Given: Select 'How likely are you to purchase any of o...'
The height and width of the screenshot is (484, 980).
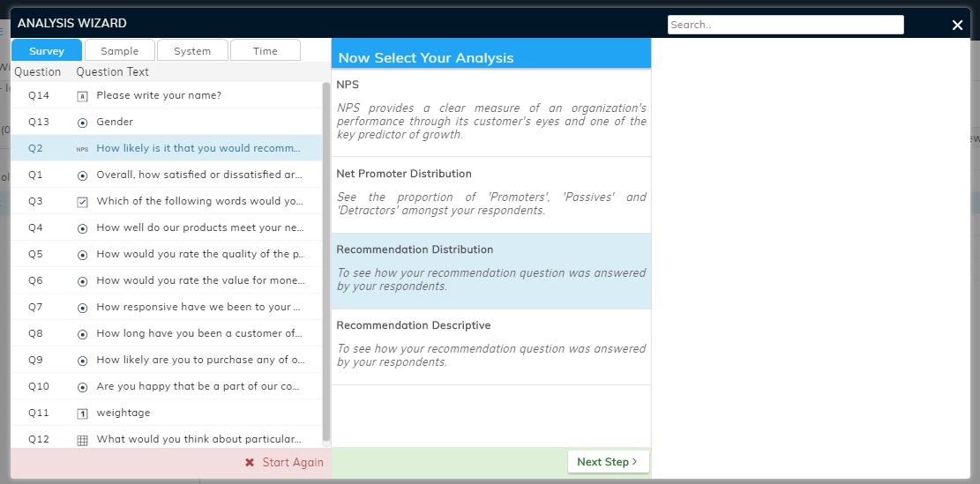Looking at the screenshot, I should click(200, 360).
